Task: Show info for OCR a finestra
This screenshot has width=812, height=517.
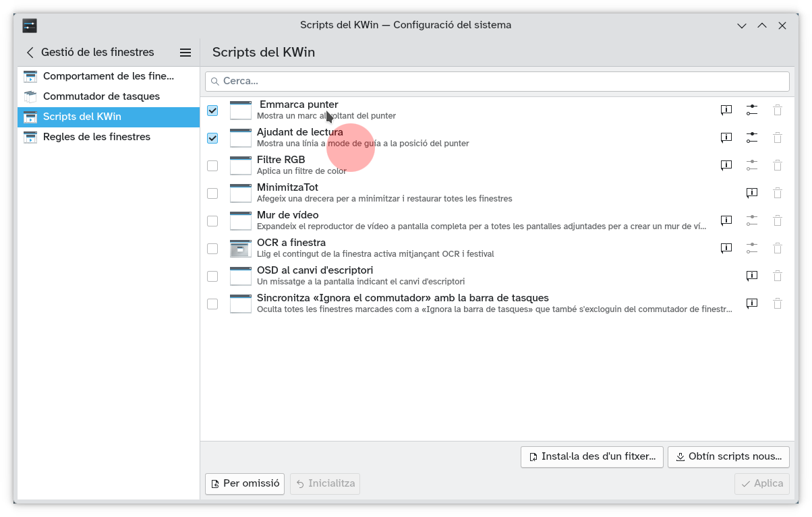Action: click(726, 248)
